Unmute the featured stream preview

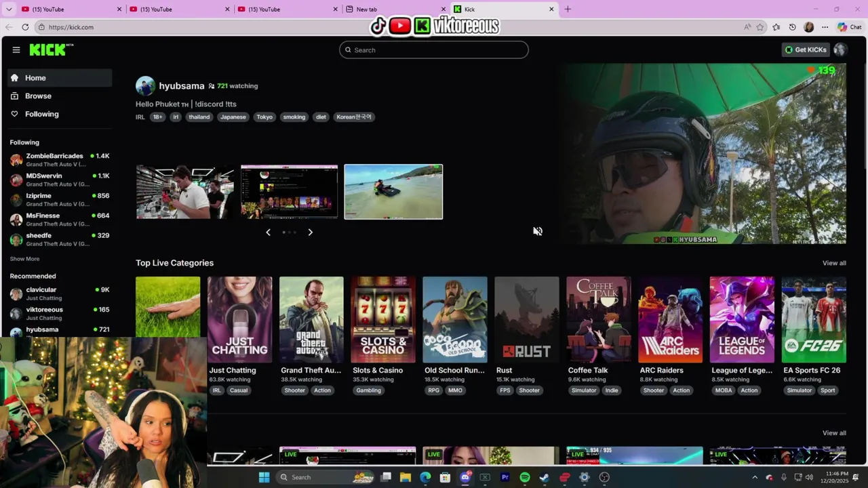(538, 231)
